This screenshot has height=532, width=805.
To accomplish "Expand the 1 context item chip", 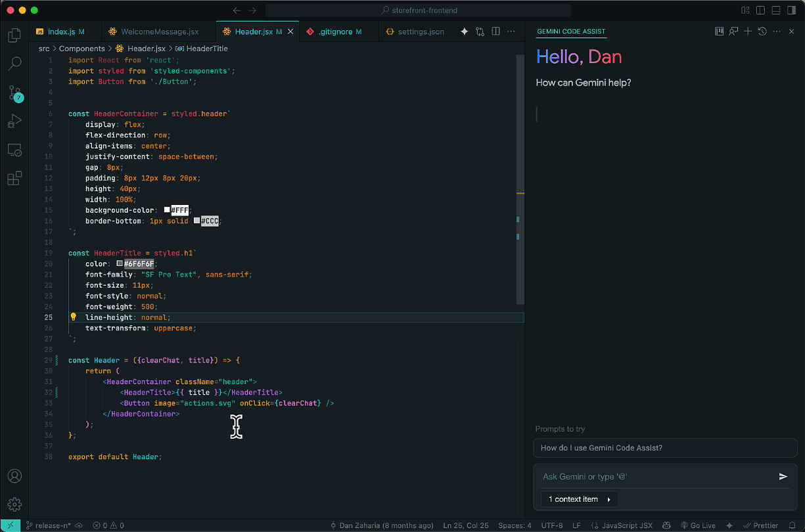I will [x=579, y=499].
